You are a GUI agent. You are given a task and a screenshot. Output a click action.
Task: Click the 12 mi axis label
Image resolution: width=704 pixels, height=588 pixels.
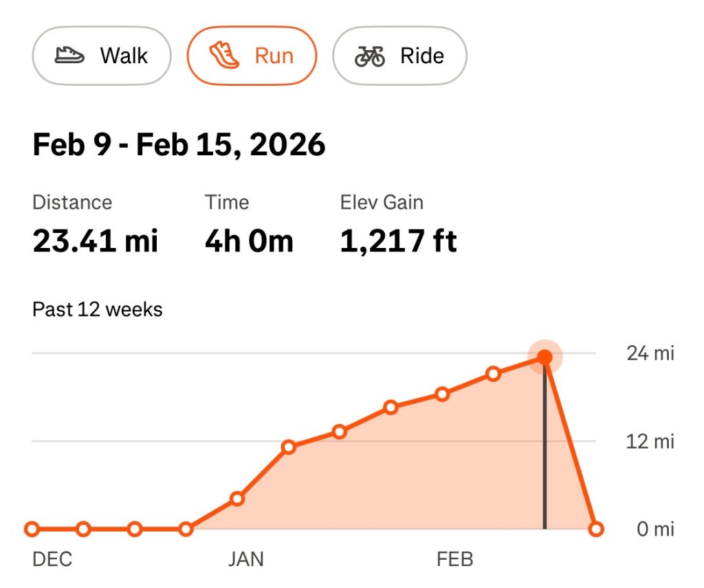tap(649, 442)
